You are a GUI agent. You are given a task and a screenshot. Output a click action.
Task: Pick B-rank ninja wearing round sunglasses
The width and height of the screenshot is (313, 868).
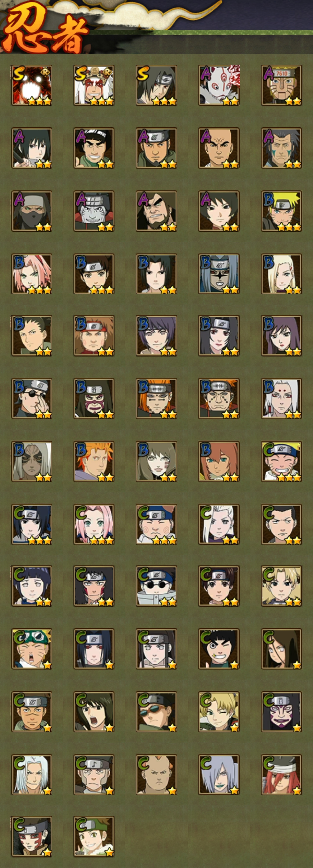pyautogui.click(x=32, y=399)
